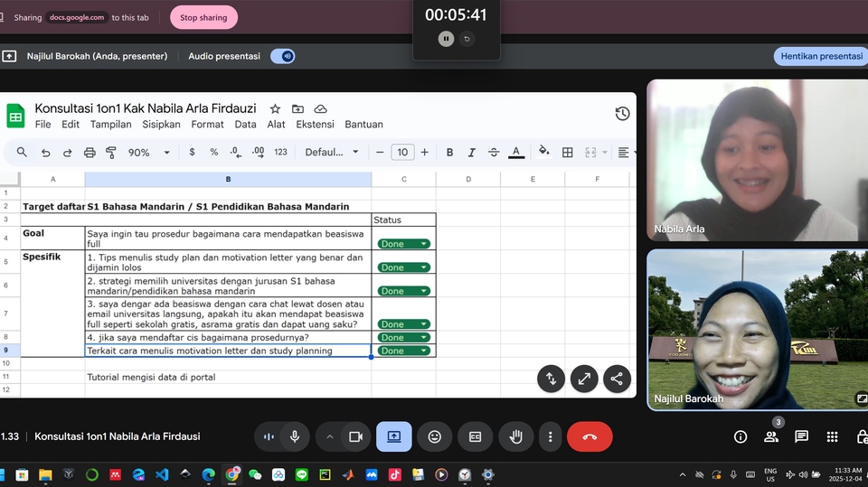
Task: Toggle the Audio presentasi switch
Action: point(283,56)
